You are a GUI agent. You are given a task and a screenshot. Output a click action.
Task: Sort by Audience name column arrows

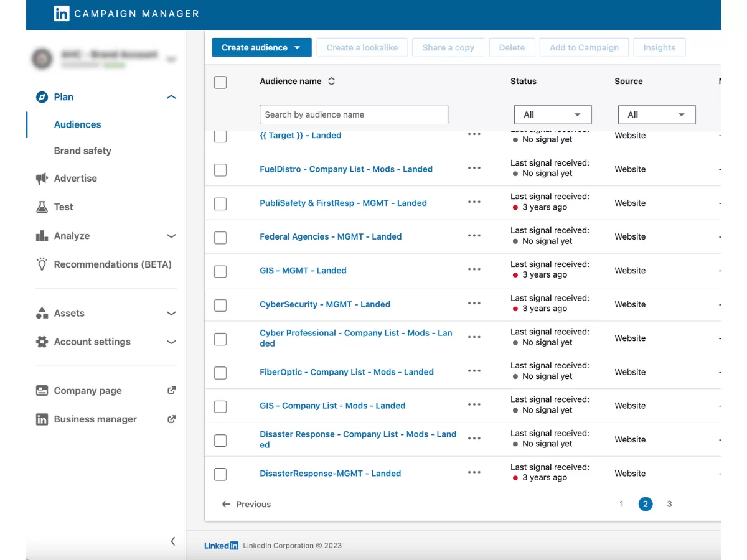pos(332,81)
